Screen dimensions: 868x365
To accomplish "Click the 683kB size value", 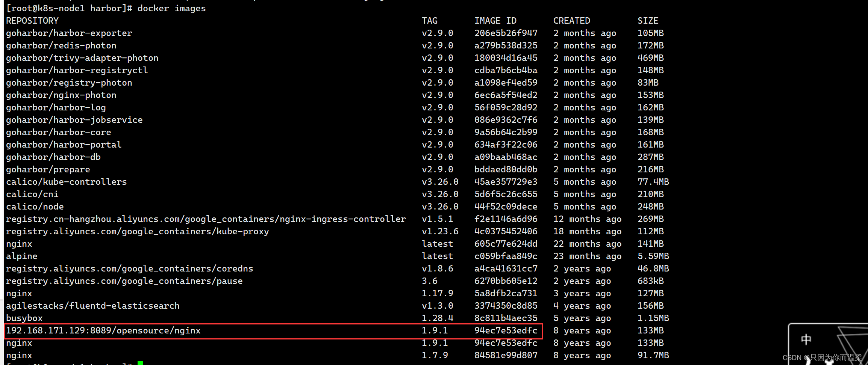I will click(651, 281).
